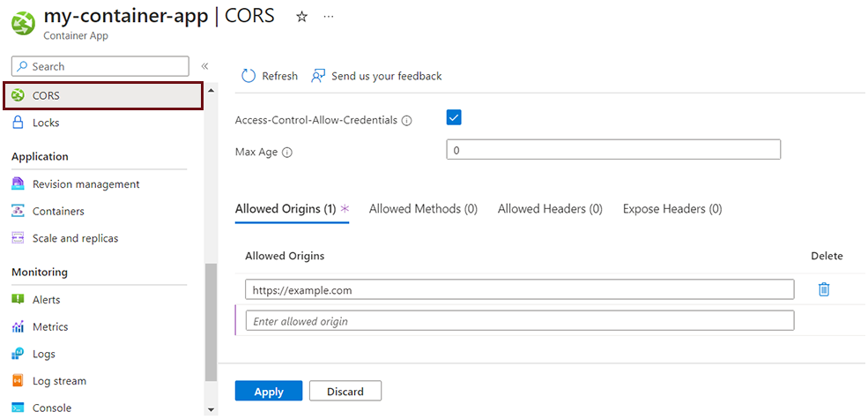Screen dimensions: 868x419
Task: Click the favorite star icon
Action: (x=301, y=17)
